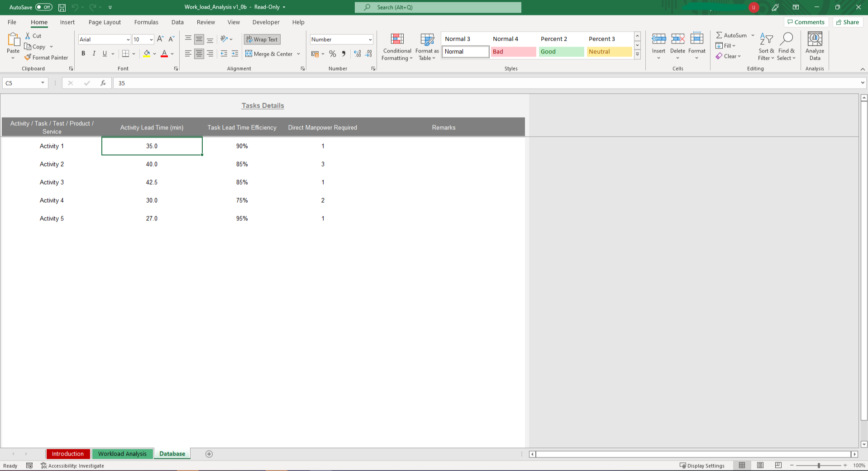Adjust the zoom slider
This screenshot has width=868, height=471.
819,466
